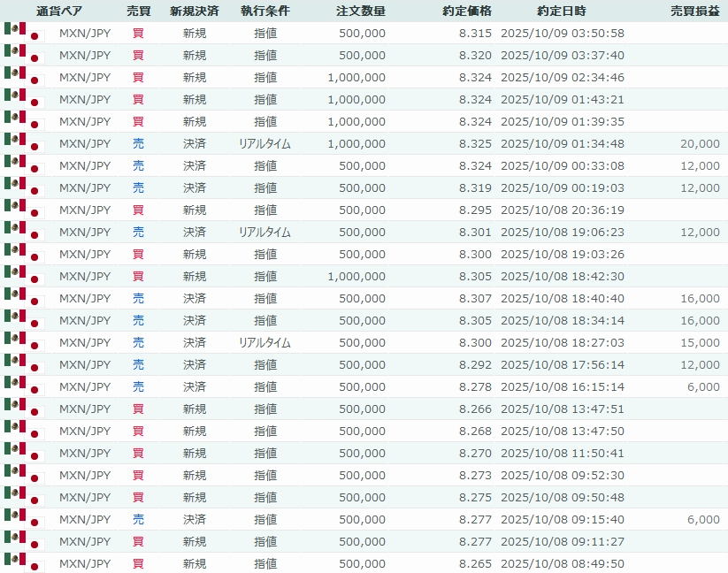Viewport: 728px width, 573px height.
Task: Click the Mexico flag icon in the 03:50:58 row
Action: click(14, 30)
